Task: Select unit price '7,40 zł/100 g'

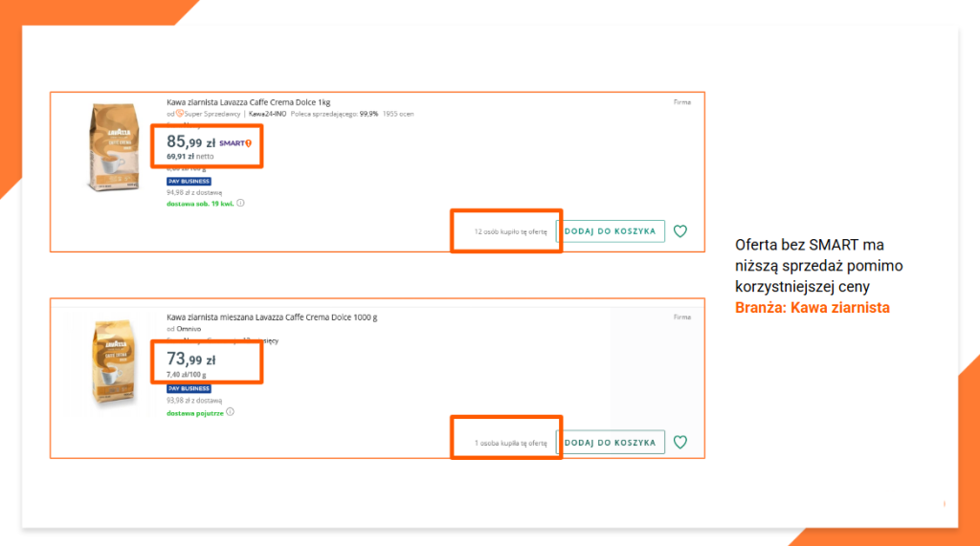Action: click(x=187, y=374)
